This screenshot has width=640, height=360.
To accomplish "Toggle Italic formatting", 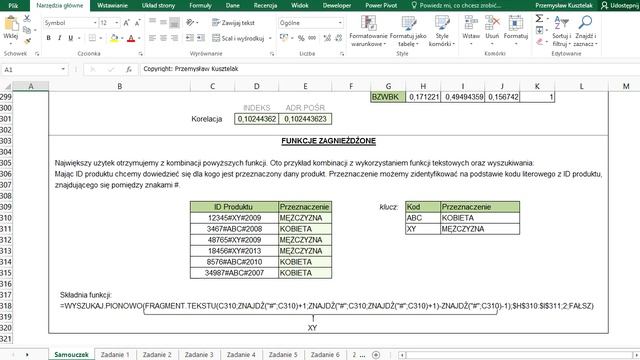I will [60, 38].
